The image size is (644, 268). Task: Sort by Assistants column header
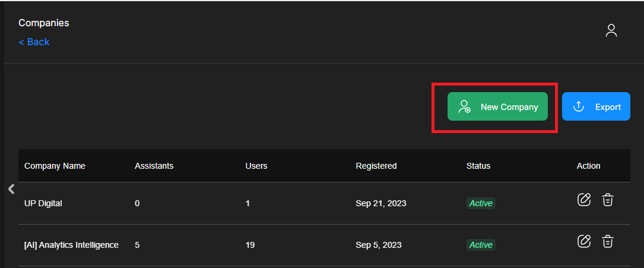[x=154, y=166]
